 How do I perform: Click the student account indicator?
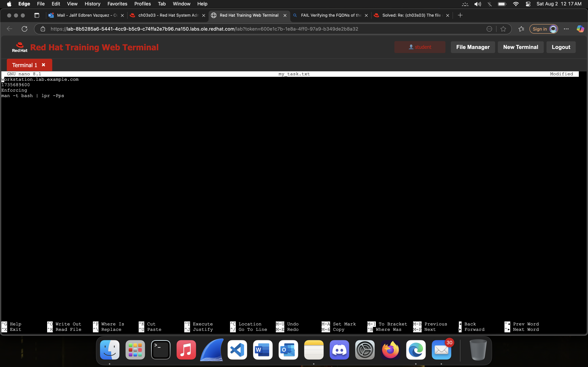(420, 47)
